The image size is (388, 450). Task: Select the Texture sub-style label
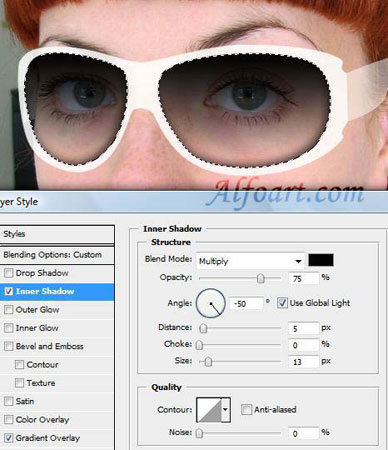pos(41,383)
